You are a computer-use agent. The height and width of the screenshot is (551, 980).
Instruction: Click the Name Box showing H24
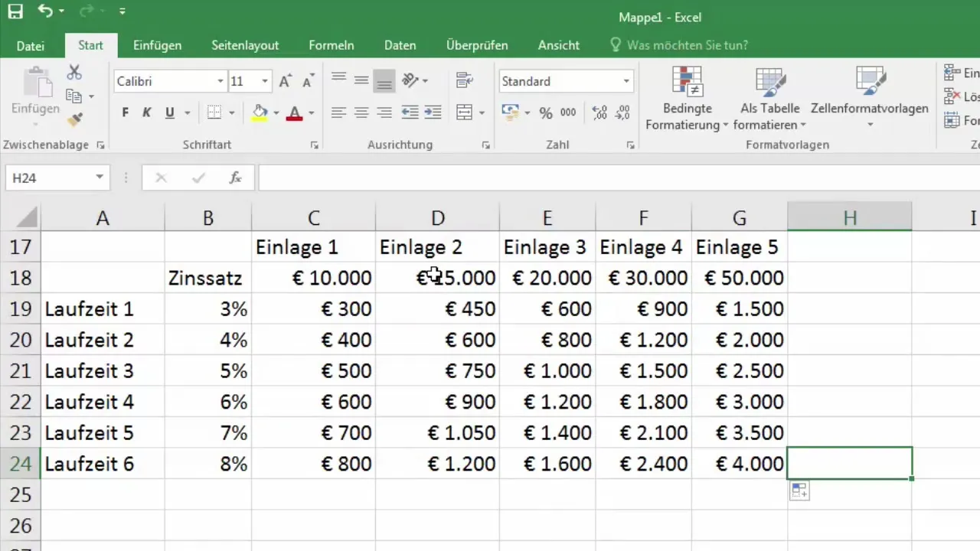(x=57, y=178)
